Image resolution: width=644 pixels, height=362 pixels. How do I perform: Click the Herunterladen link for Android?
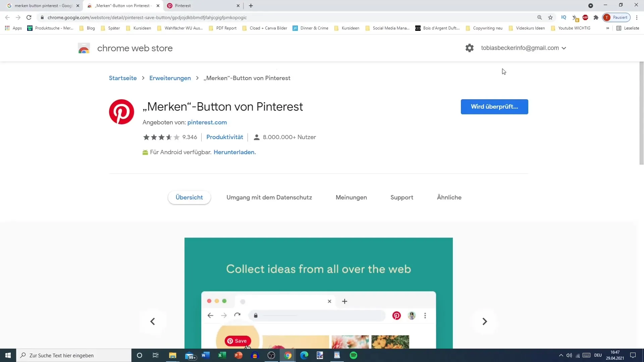(x=235, y=152)
